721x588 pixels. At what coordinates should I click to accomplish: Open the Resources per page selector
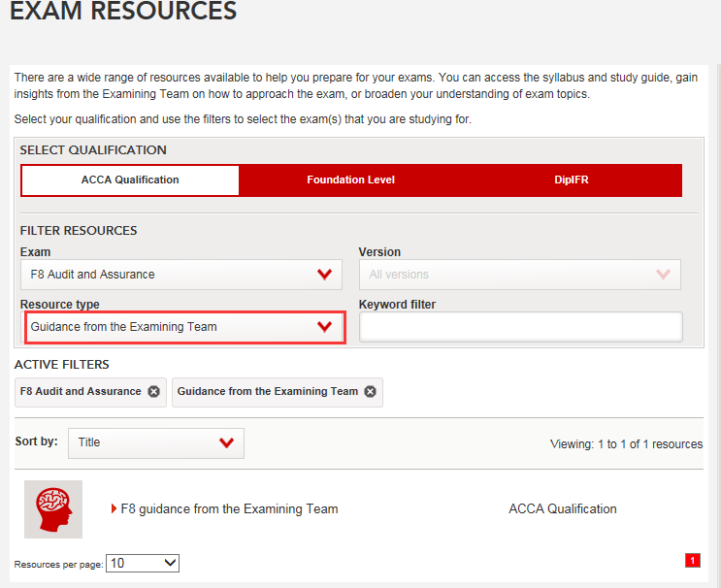[143, 563]
